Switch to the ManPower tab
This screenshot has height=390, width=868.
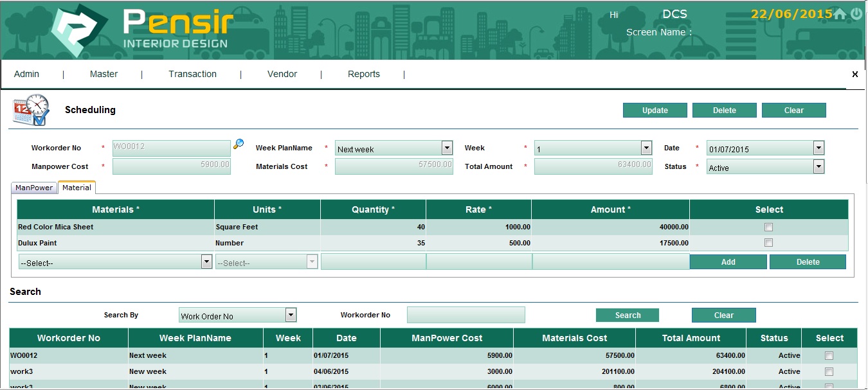34,188
